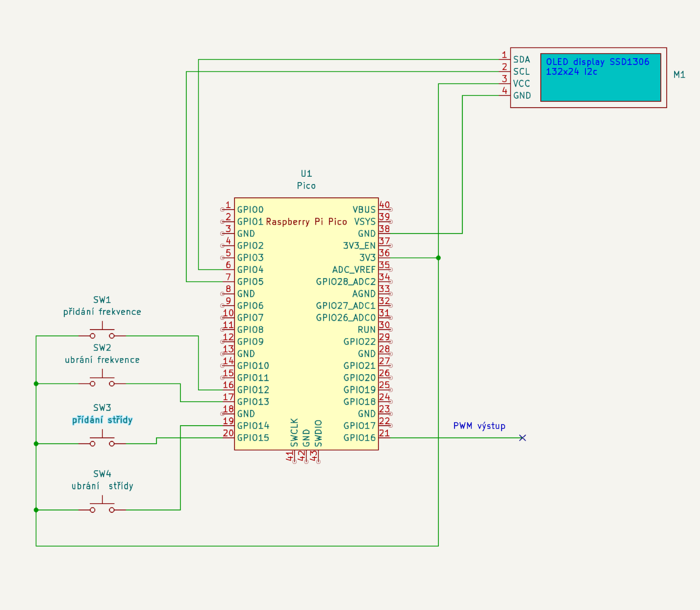This screenshot has height=610, width=700.
Task: Click the highlighted přídání střídy label
Action: (x=102, y=419)
